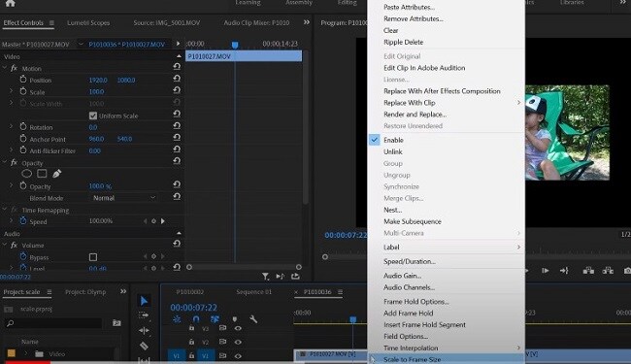Add a marker with the timeline marker icon
Image resolution: width=631 pixels, height=364 pixels.
(x=235, y=319)
